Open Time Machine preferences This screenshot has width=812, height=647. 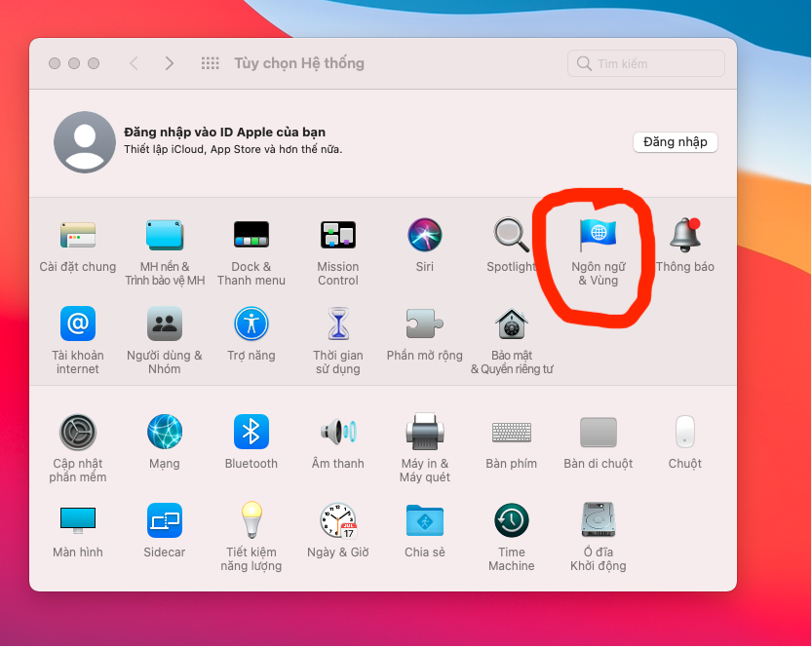[511, 521]
